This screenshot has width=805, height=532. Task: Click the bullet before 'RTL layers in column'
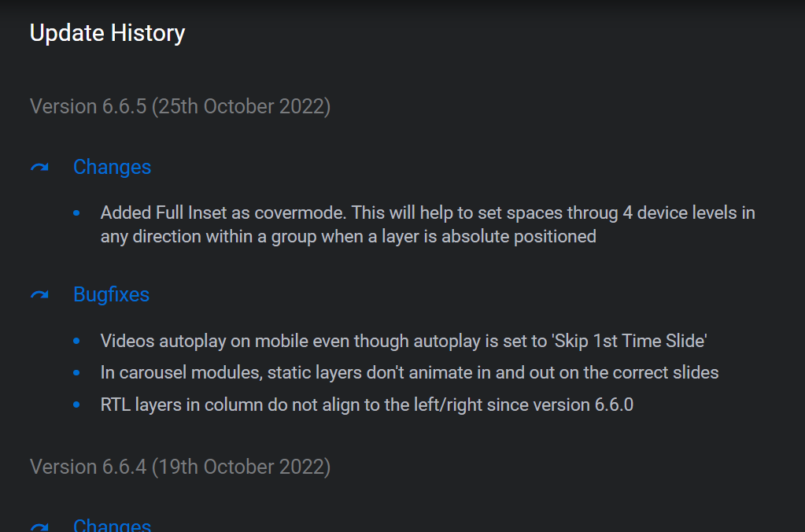(76, 405)
